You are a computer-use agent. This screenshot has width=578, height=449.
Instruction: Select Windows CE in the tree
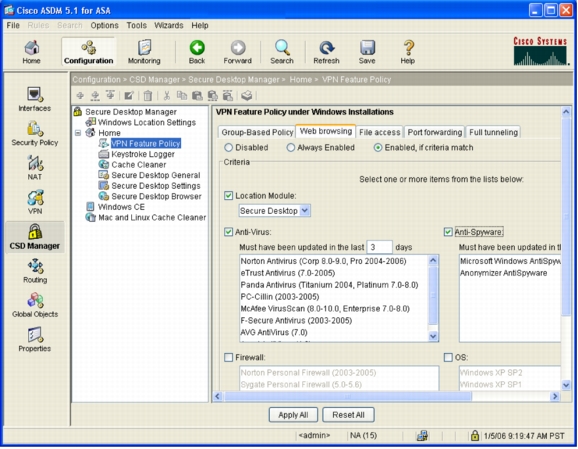[121, 207]
